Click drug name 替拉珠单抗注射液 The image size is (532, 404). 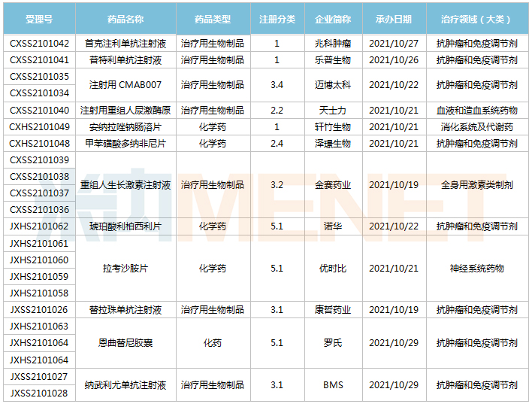pos(125,310)
